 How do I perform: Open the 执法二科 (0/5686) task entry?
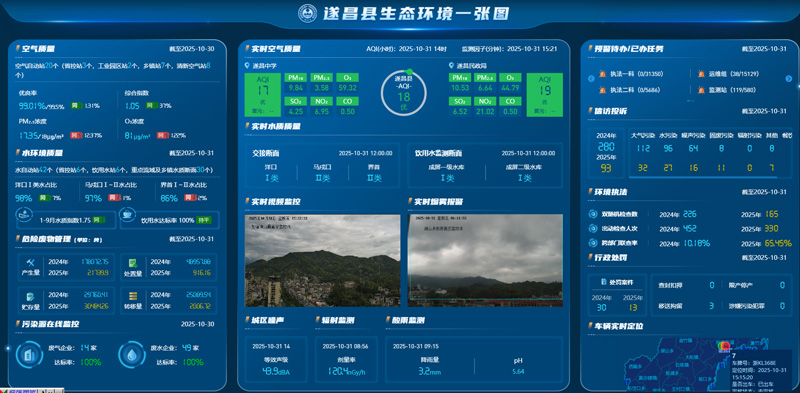click(629, 90)
